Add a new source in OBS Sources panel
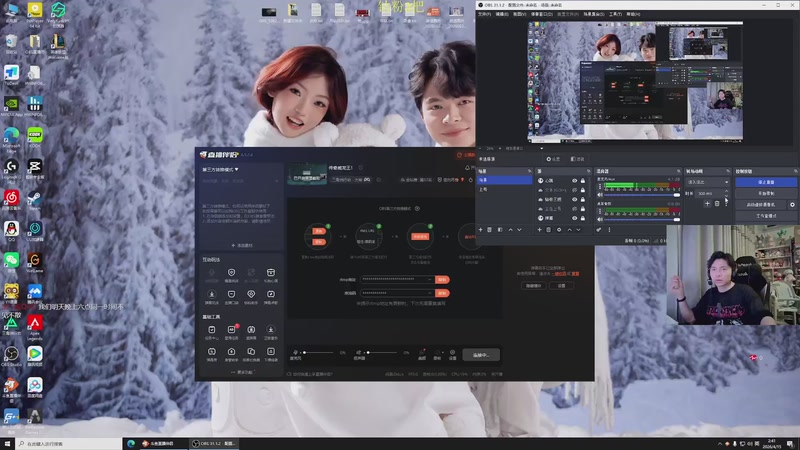Image resolution: width=800 pixels, height=450 pixels. tap(539, 230)
